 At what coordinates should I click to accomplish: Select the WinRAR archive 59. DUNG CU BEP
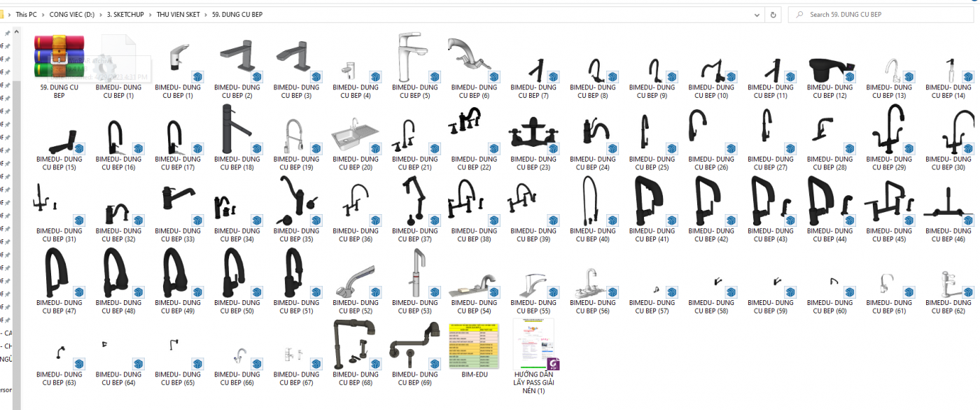[59, 58]
